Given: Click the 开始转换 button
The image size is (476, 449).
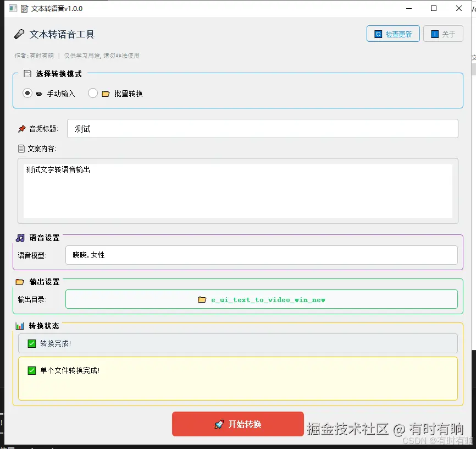Looking at the screenshot, I should pos(237,424).
